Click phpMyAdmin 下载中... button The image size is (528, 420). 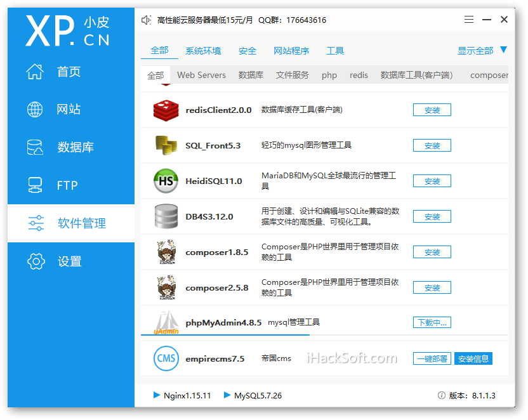pos(432,322)
